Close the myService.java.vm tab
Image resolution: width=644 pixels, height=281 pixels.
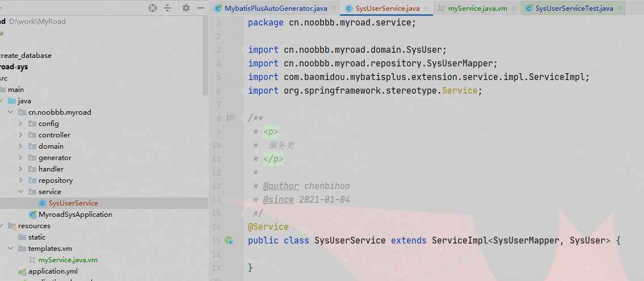coord(513,9)
